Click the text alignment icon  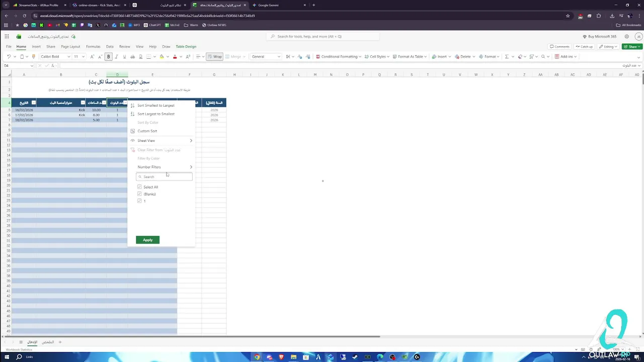(198, 56)
